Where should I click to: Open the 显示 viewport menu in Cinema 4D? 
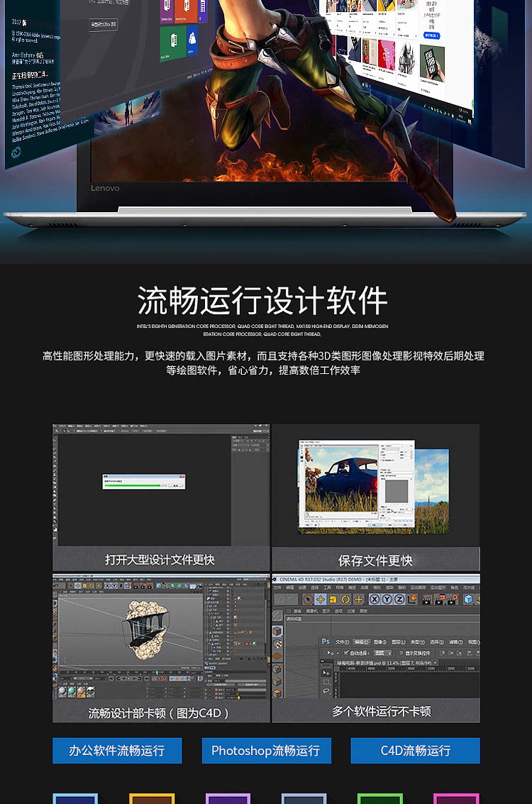326,611
